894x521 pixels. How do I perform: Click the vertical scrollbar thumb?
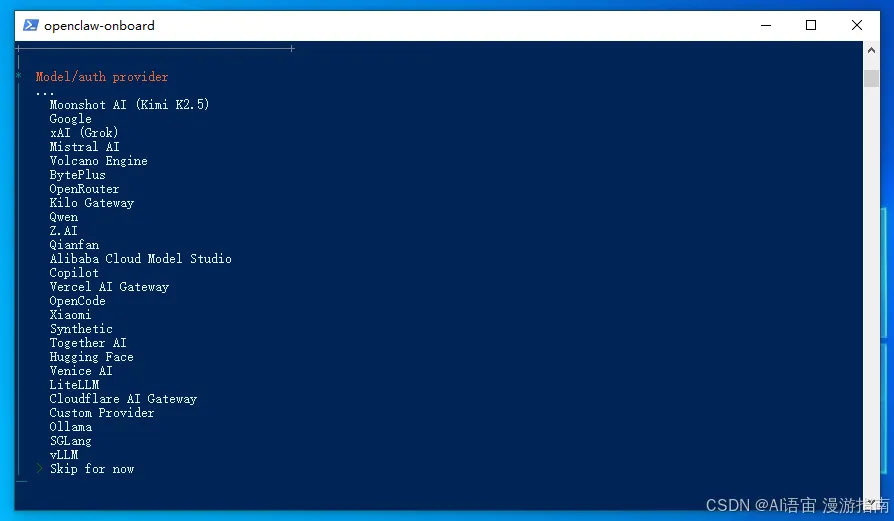click(x=871, y=78)
